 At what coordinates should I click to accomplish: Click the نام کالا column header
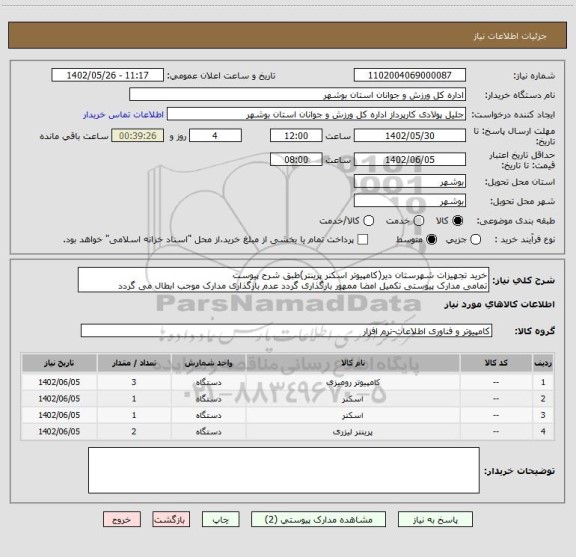353,363
